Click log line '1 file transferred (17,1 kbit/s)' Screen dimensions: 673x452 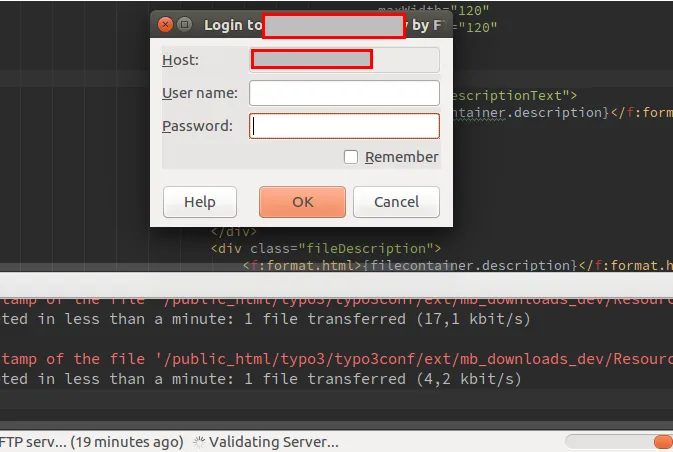pos(387,319)
